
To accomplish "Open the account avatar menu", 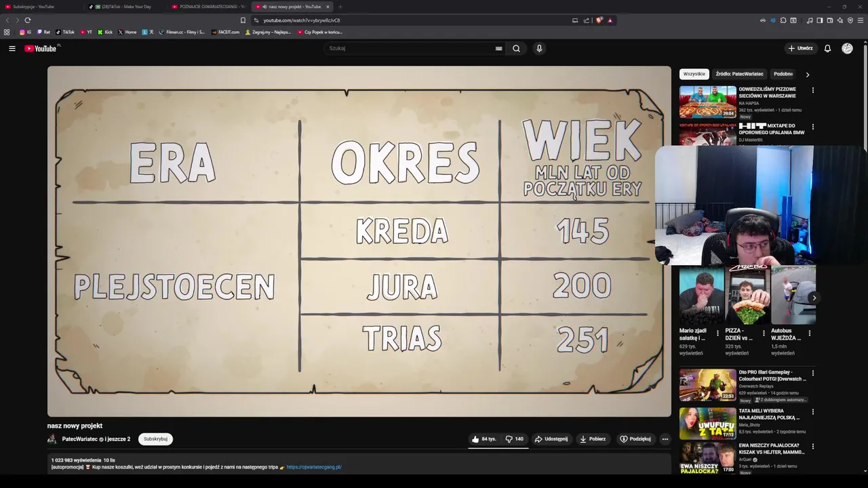I will 847,48.
